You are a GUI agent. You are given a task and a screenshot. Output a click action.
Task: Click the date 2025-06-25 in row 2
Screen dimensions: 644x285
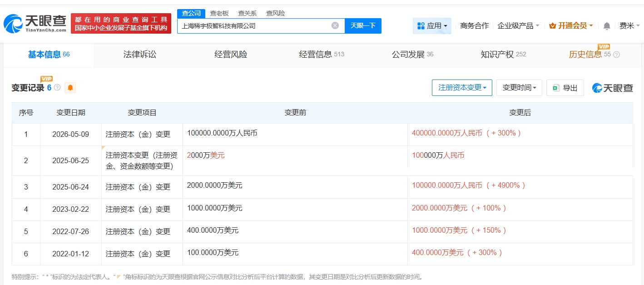pyautogui.click(x=71, y=160)
